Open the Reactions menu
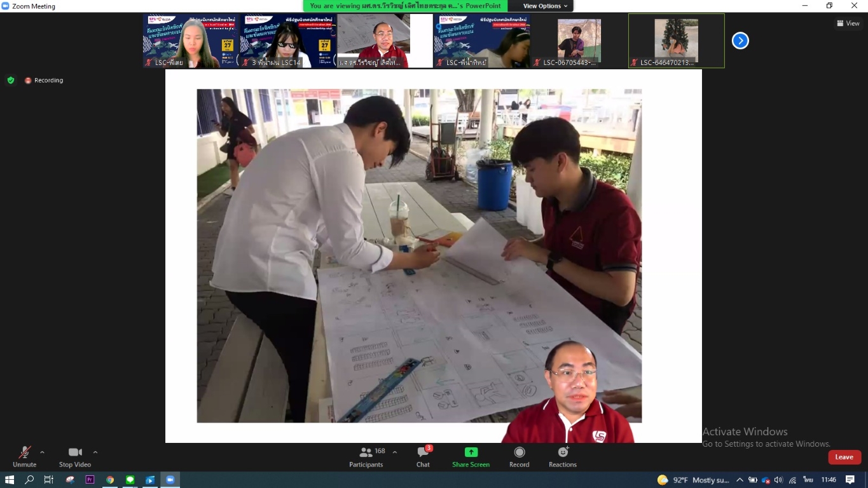The height and width of the screenshot is (488, 868). pos(563,457)
